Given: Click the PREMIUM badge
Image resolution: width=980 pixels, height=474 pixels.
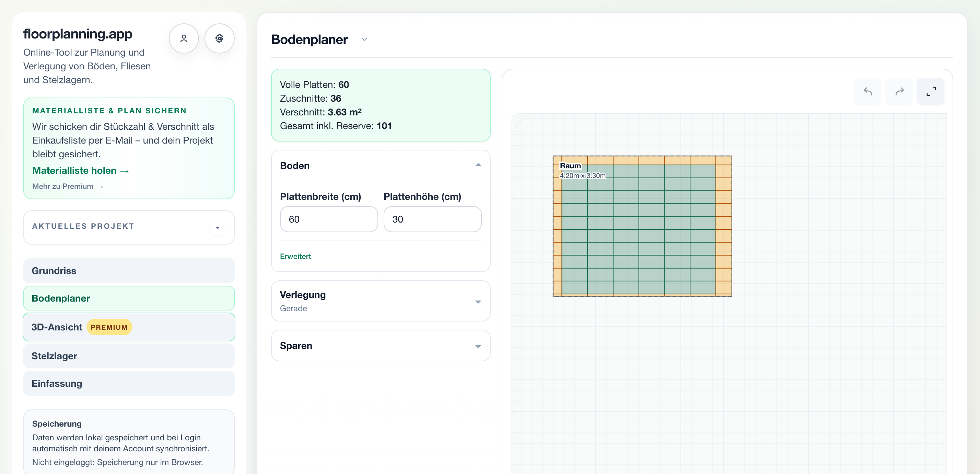Looking at the screenshot, I should [x=109, y=327].
